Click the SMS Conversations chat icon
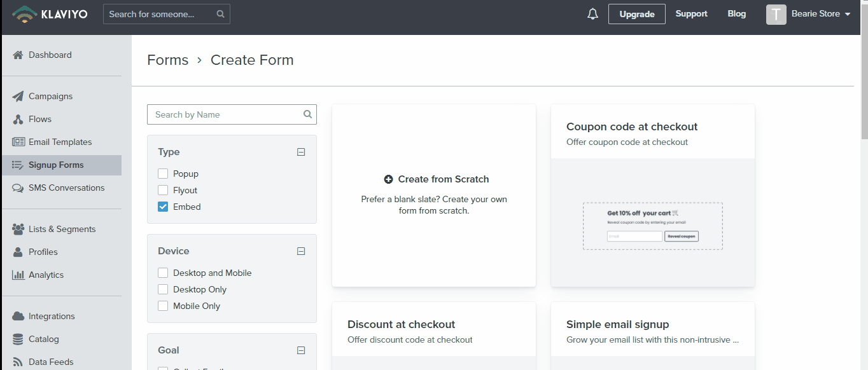 tap(18, 188)
